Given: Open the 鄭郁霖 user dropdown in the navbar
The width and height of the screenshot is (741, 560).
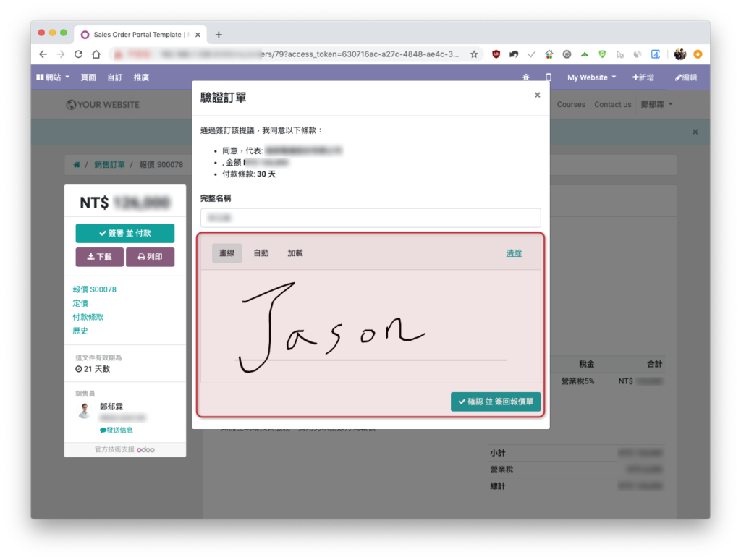Looking at the screenshot, I should pyautogui.click(x=656, y=104).
